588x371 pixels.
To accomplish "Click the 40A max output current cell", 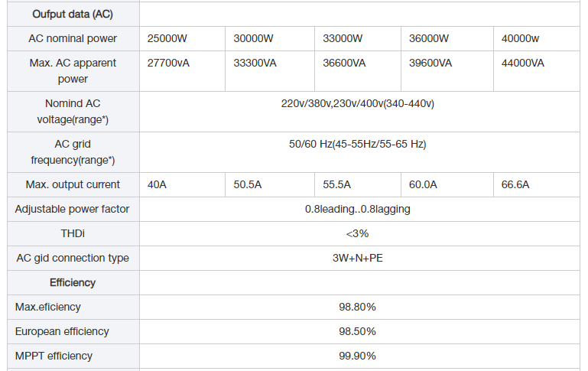I will pos(182,184).
